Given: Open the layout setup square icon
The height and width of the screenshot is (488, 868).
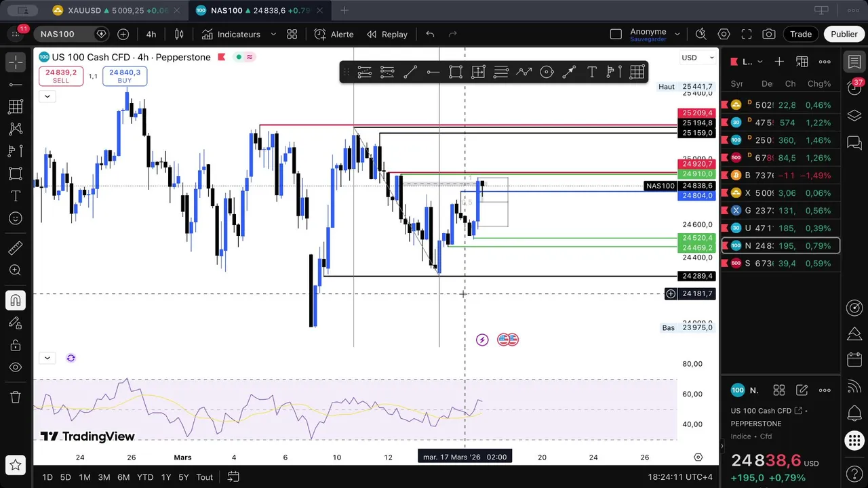Looking at the screenshot, I should (616, 34).
